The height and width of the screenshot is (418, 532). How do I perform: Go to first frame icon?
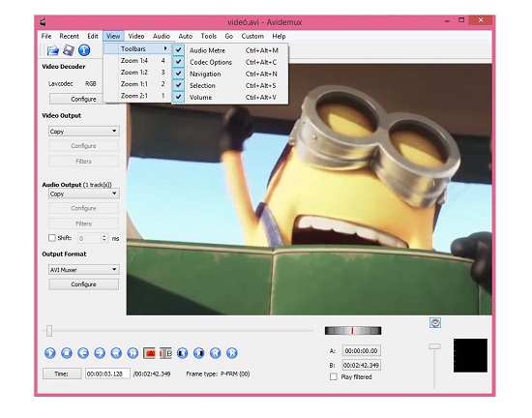click(216, 353)
